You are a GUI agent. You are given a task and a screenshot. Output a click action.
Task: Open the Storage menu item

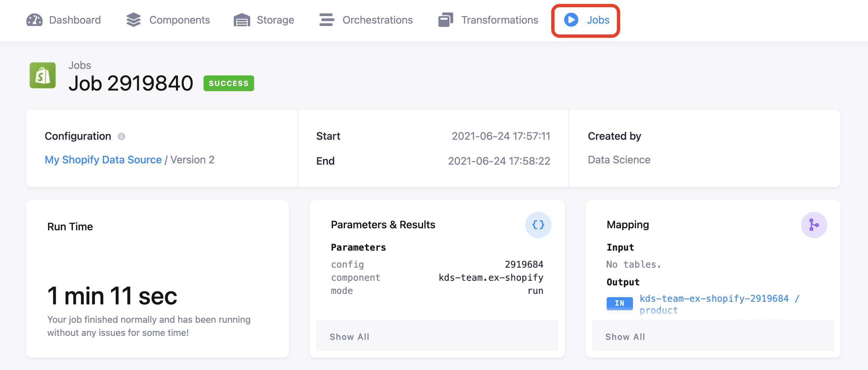(x=275, y=20)
